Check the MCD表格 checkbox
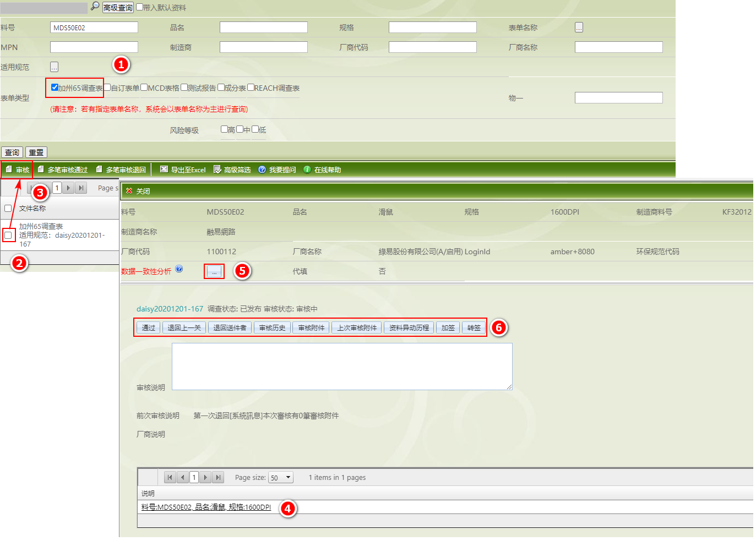Image resolution: width=756 pixels, height=541 pixels. pos(144,87)
